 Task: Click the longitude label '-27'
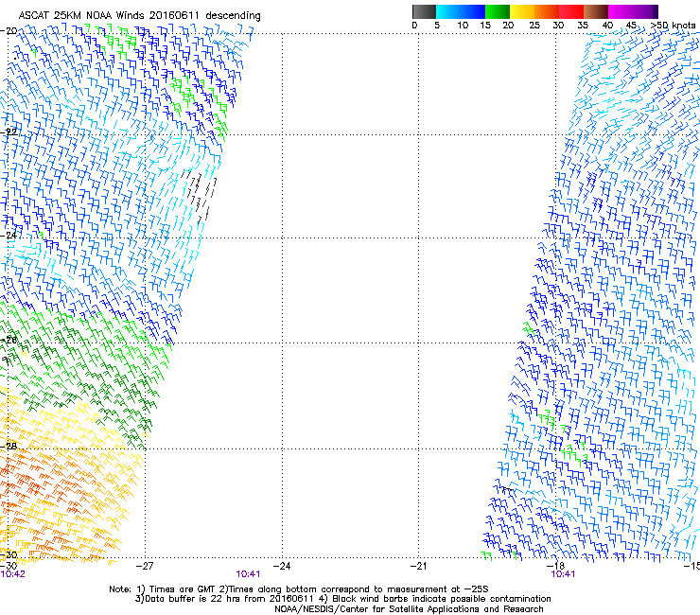[145, 566]
